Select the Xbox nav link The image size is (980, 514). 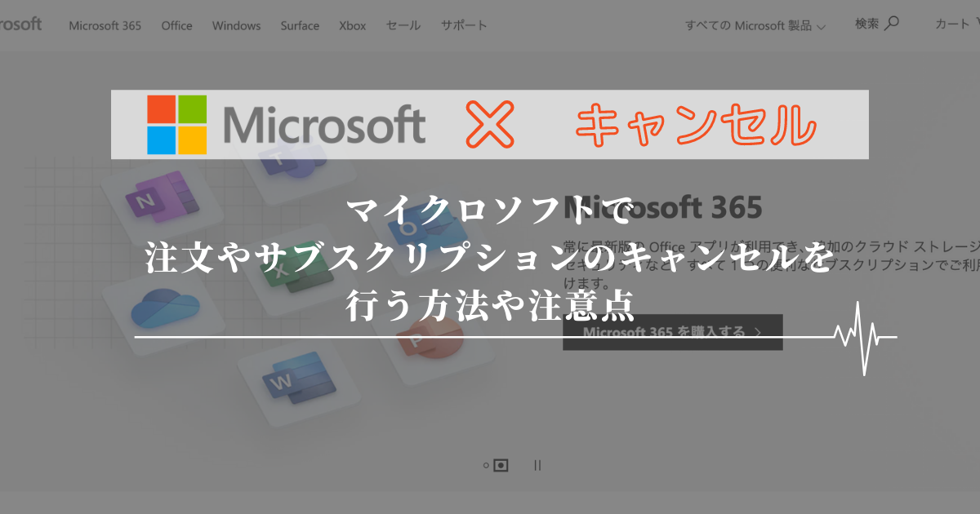pyautogui.click(x=352, y=25)
